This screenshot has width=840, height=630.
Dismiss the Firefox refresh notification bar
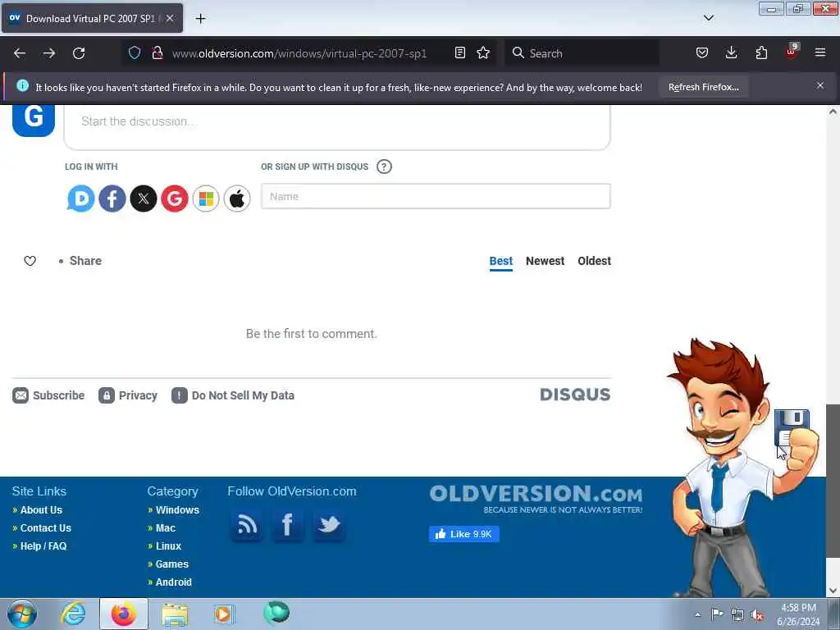pos(820,85)
